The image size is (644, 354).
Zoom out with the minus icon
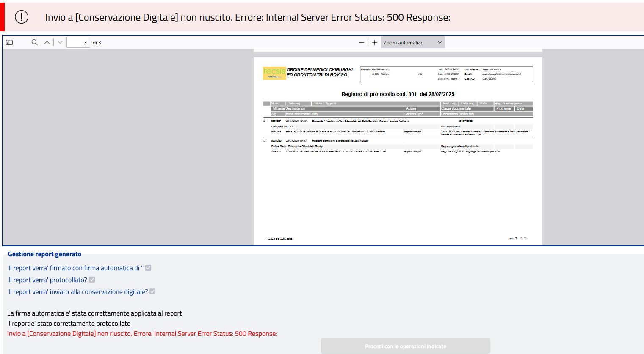[361, 42]
